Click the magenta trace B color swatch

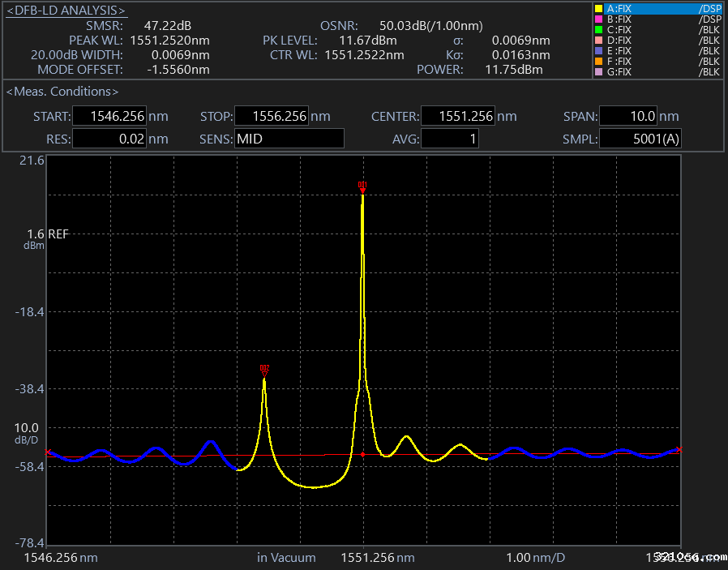click(599, 19)
